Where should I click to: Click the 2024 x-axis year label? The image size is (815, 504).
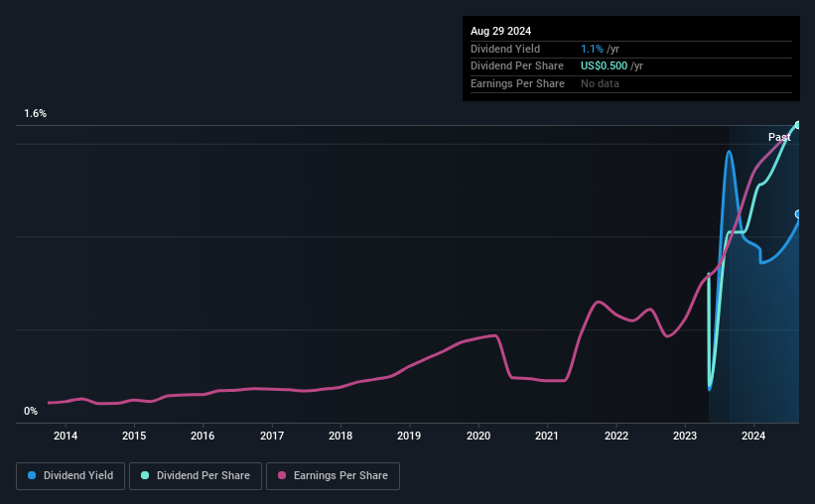coord(753,436)
